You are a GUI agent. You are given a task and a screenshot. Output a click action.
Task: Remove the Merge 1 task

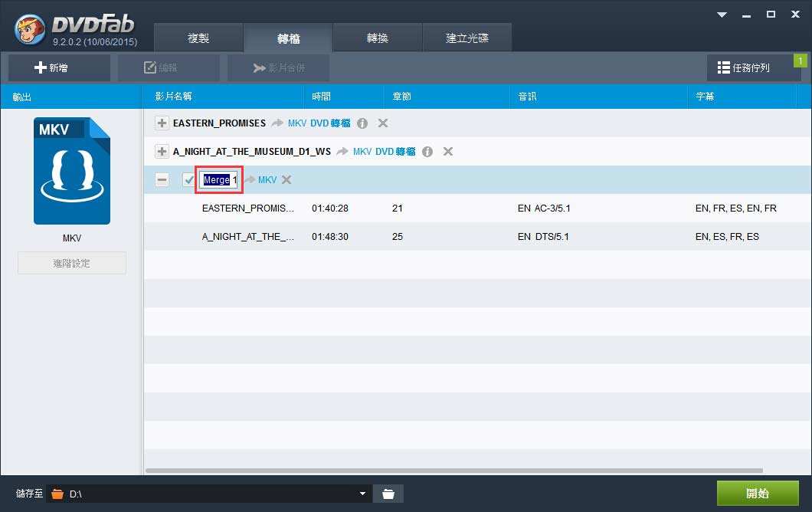[x=286, y=180]
